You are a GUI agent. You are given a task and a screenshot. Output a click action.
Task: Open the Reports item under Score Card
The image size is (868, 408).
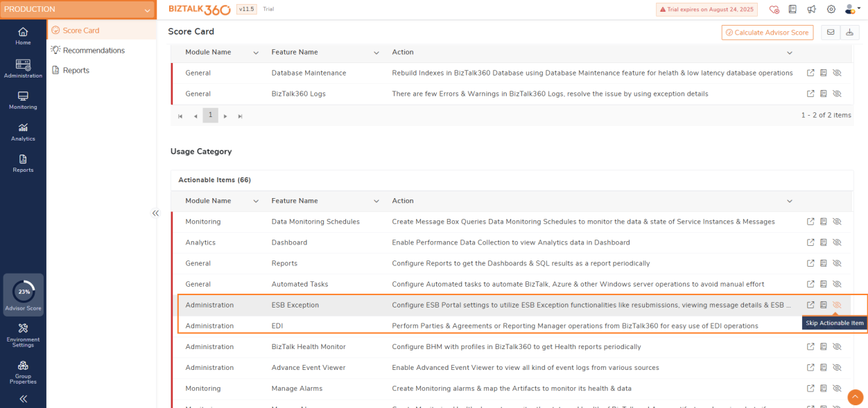76,71
